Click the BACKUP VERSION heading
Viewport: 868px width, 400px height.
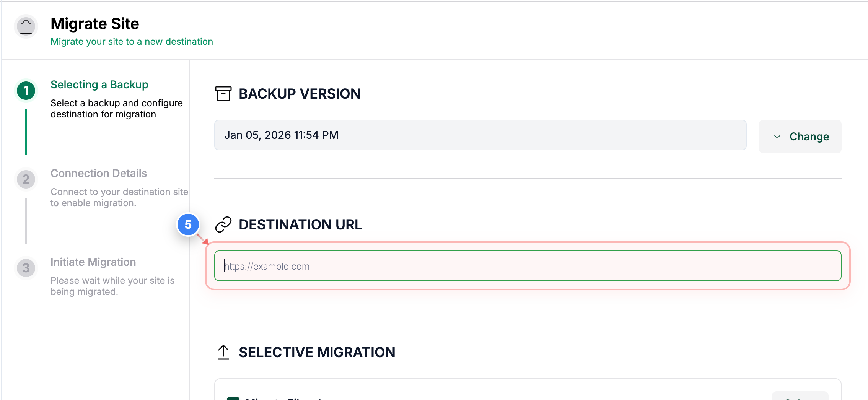click(x=300, y=94)
